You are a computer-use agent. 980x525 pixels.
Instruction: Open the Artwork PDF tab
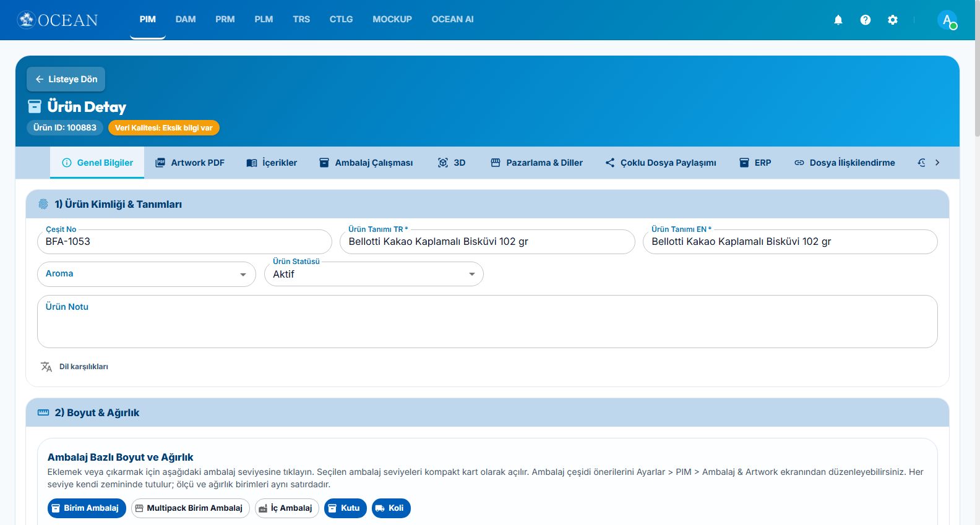coord(190,163)
